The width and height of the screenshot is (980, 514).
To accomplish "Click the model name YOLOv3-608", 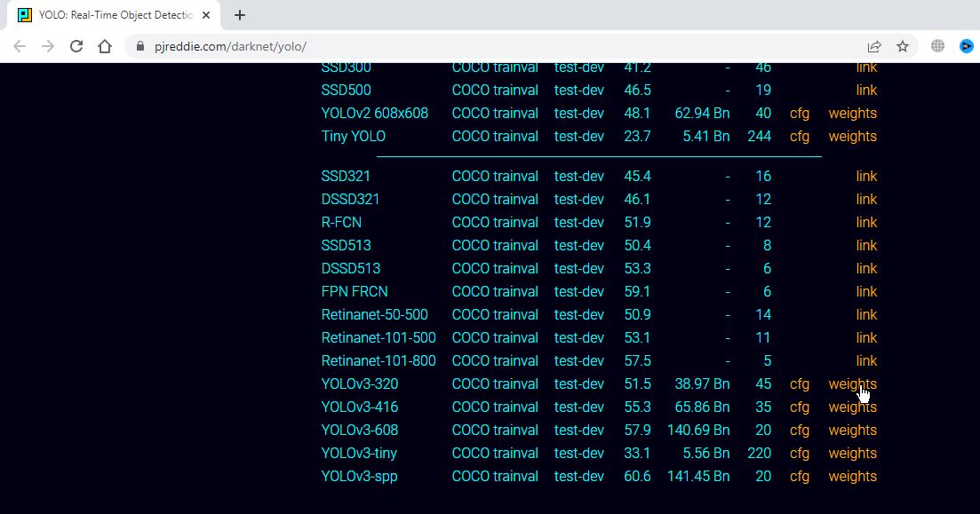I will [x=359, y=431].
